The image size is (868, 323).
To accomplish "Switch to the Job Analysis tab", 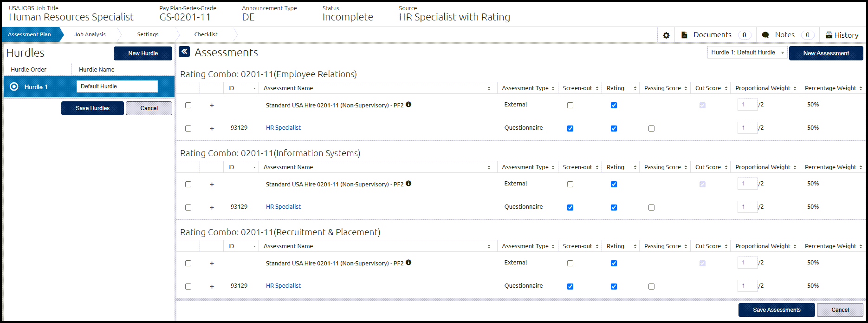I will pos(90,34).
